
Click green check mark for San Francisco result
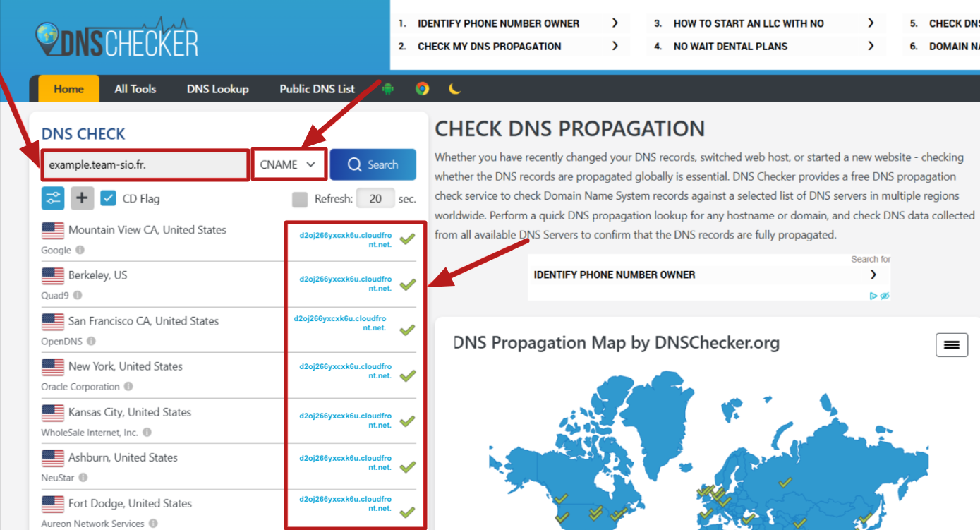(407, 330)
